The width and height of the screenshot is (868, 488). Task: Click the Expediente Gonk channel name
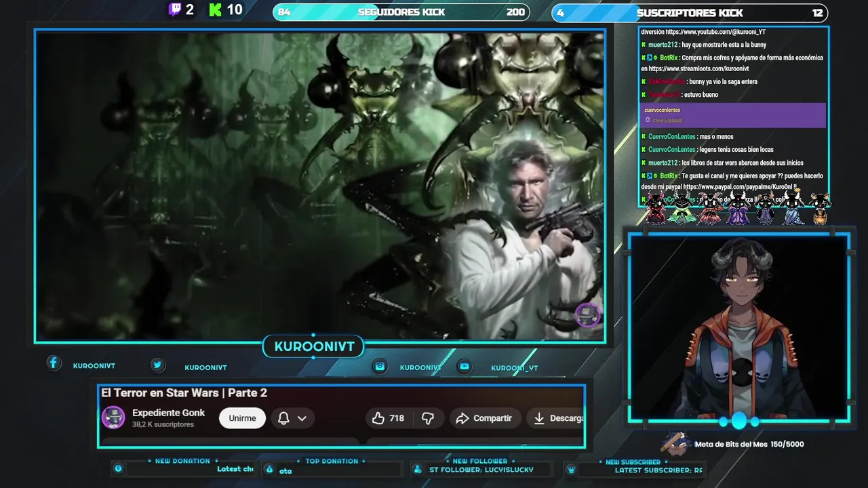[168, 413]
